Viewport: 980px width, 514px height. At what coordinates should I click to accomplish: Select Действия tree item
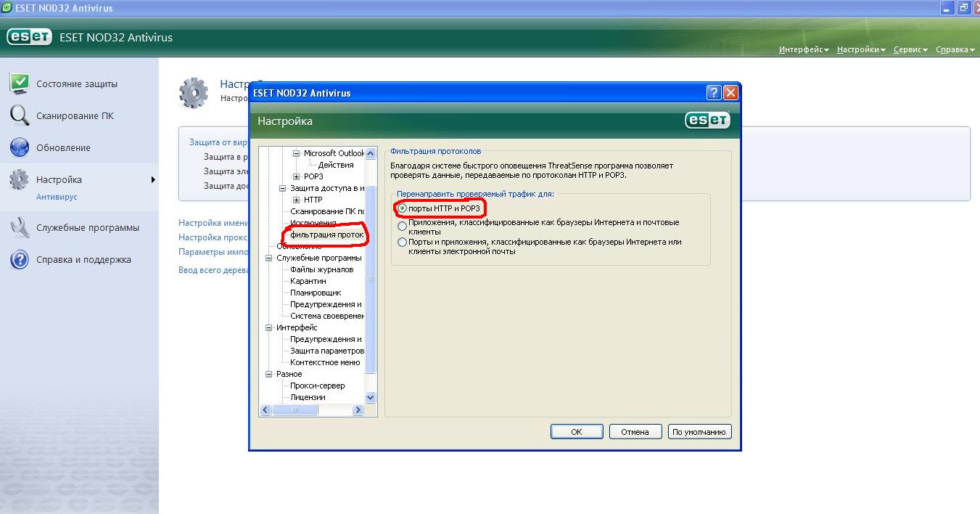click(x=335, y=165)
